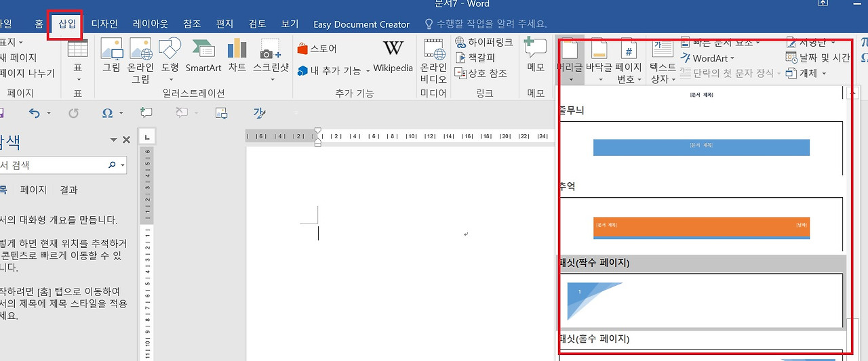Click the 머리글 header button
868x361 pixels.
coord(570,61)
